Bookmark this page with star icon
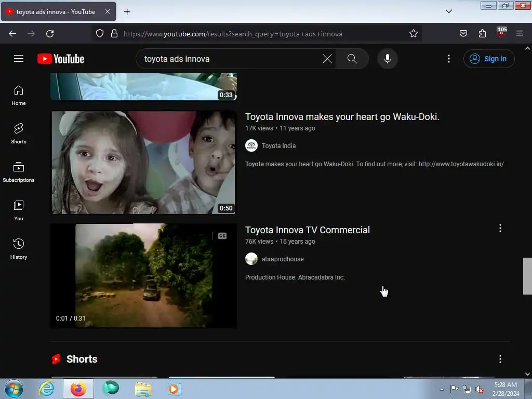This screenshot has height=399, width=532. 413,34
